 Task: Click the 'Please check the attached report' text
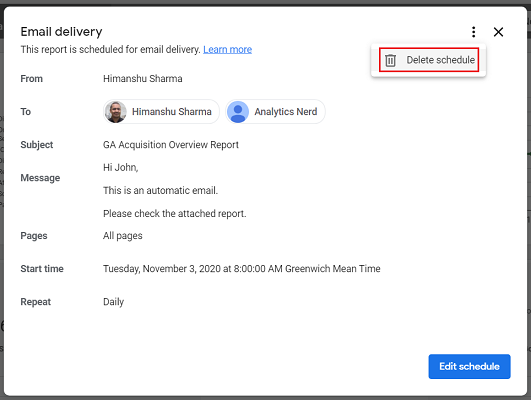click(x=174, y=214)
